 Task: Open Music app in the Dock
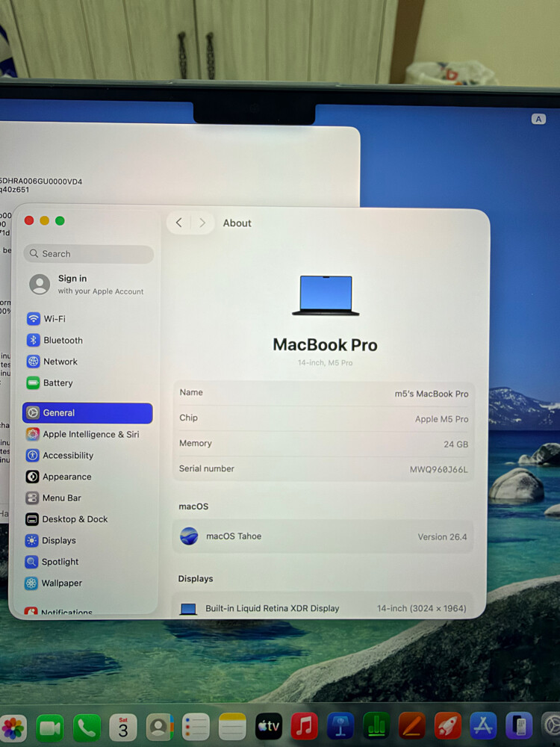point(305,727)
